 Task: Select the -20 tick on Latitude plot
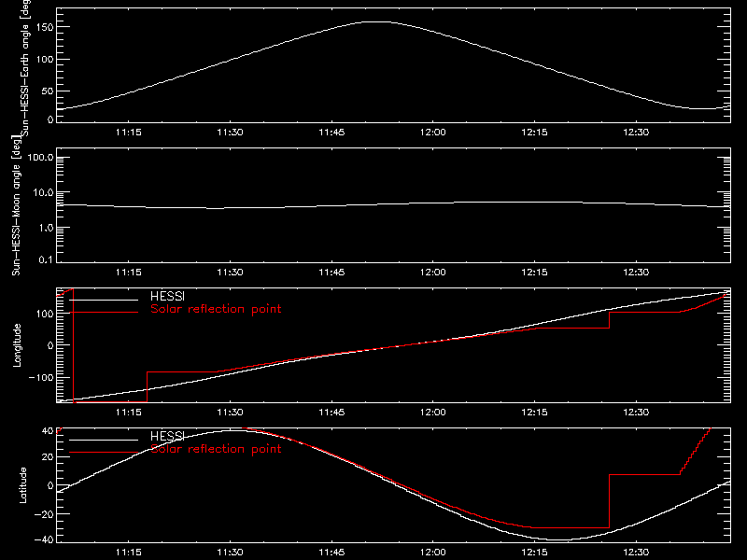(x=44, y=514)
